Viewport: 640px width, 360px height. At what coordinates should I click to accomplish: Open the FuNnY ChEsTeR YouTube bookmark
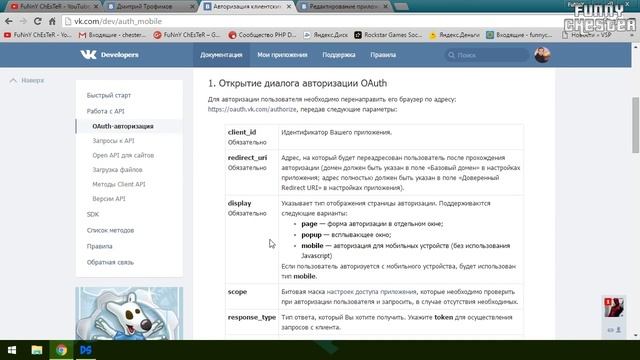38,35
